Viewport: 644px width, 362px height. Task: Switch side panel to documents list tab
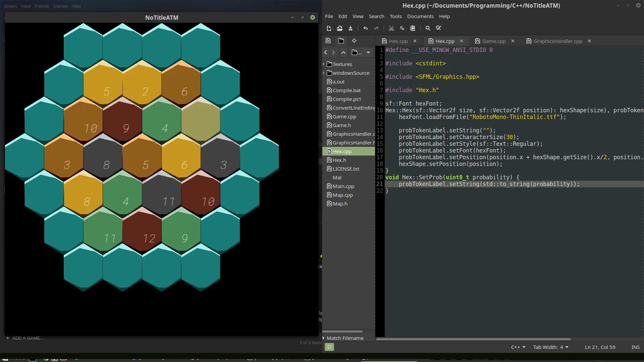328,41
